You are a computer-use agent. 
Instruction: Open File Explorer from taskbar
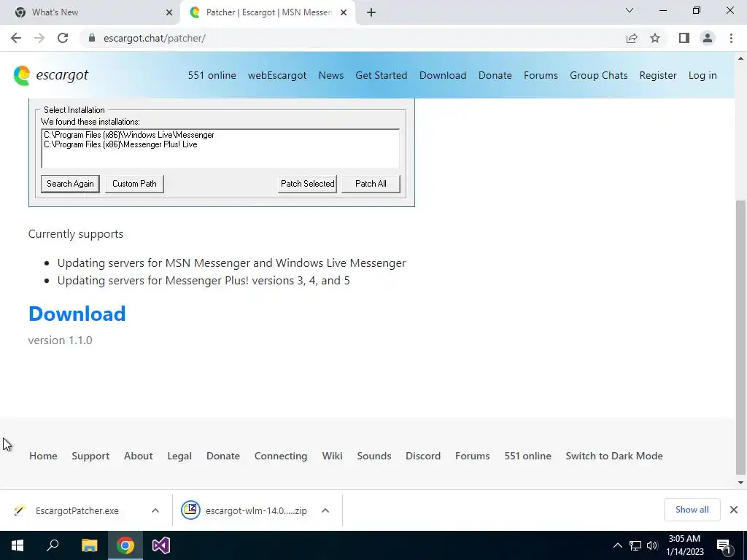point(89,545)
